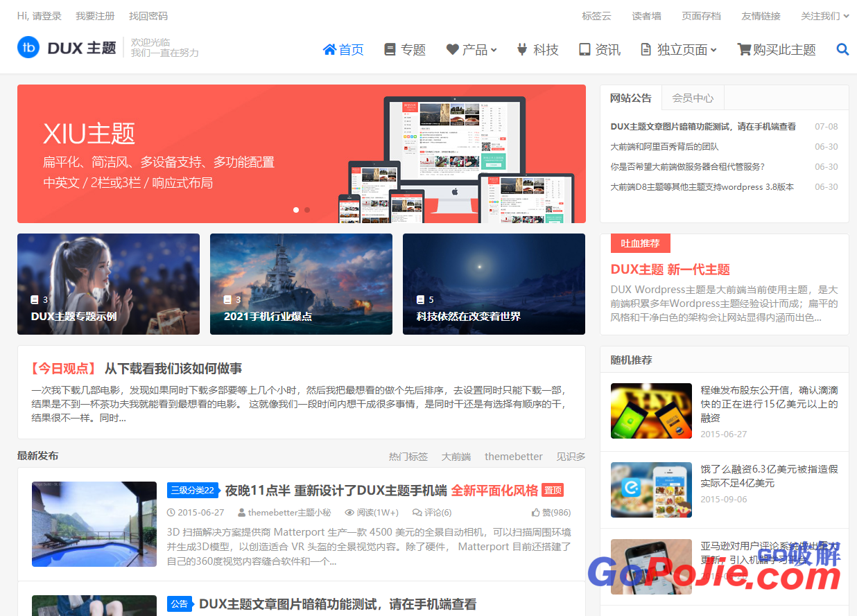Viewport: 857px width, 616px height.
Task: Open the 暗箱功能测试 announcement dated 07-08
Action: [x=703, y=127]
